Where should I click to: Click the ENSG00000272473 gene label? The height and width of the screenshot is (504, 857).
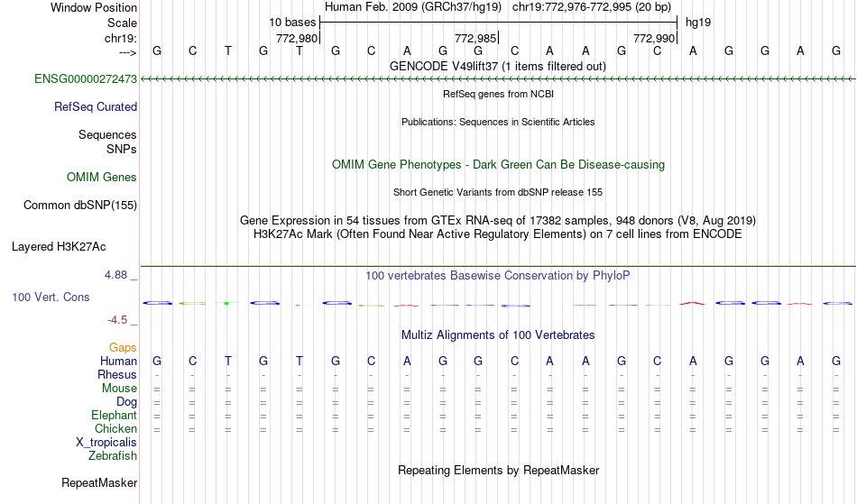pos(86,78)
